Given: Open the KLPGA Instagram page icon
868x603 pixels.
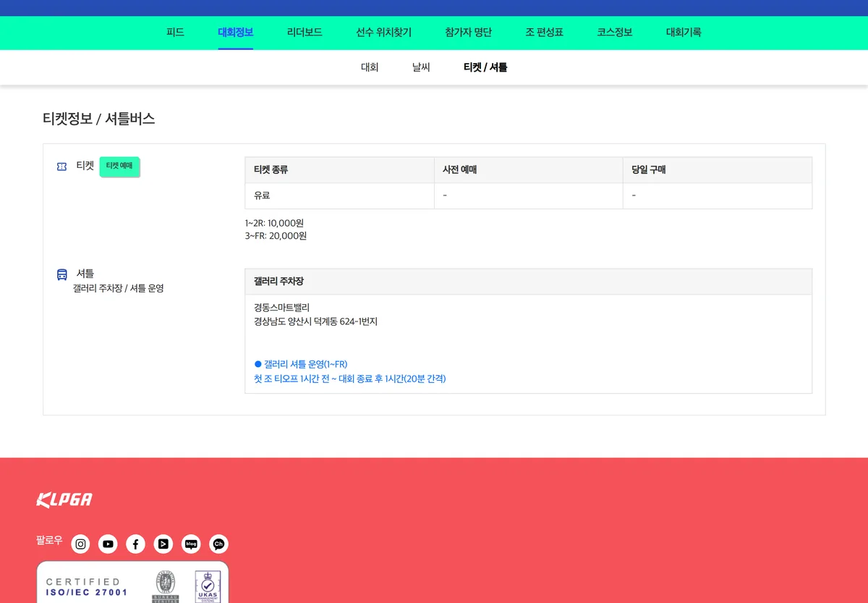Looking at the screenshot, I should point(81,544).
